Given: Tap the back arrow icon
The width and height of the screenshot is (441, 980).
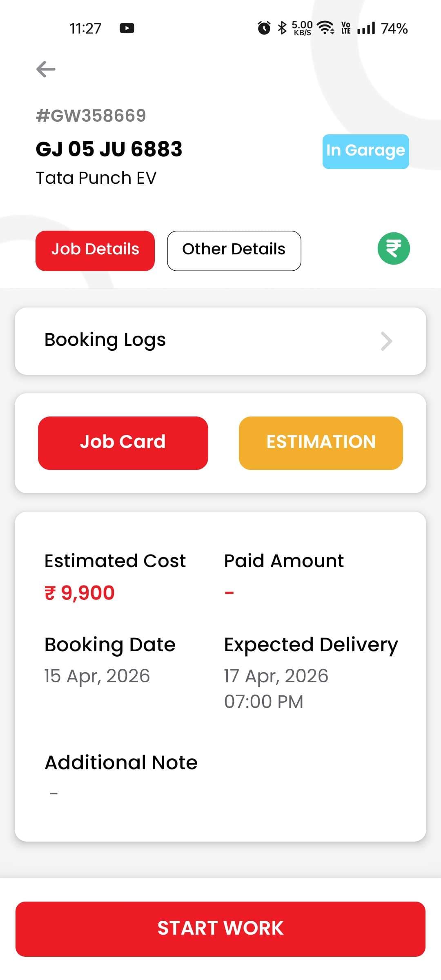Looking at the screenshot, I should coord(46,69).
